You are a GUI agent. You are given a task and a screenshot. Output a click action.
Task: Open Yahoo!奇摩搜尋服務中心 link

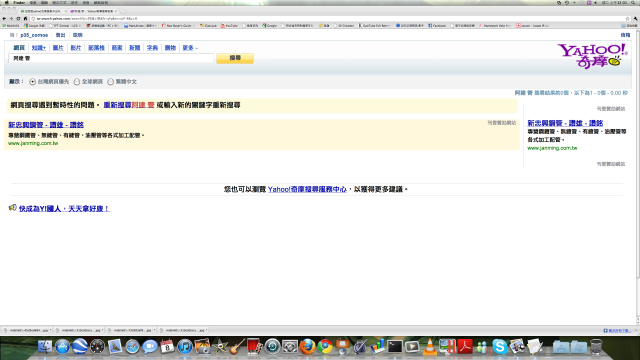tap(307, 189)
